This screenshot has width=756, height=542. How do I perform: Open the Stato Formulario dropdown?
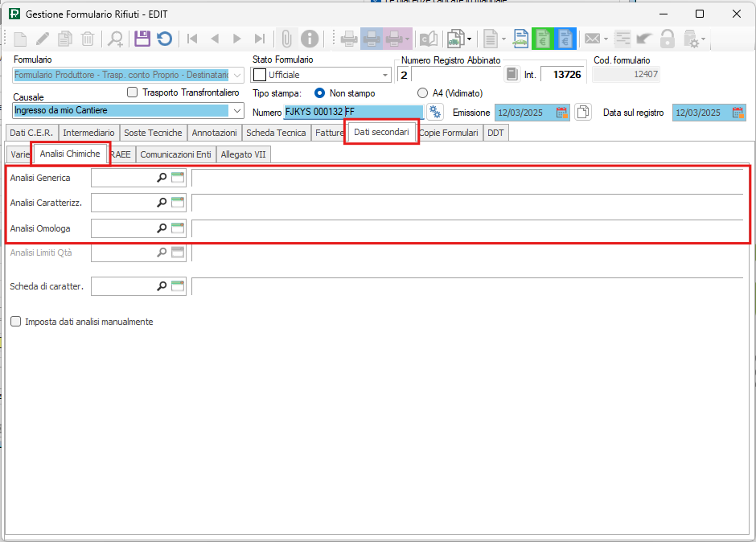click(x=385, y=75)
